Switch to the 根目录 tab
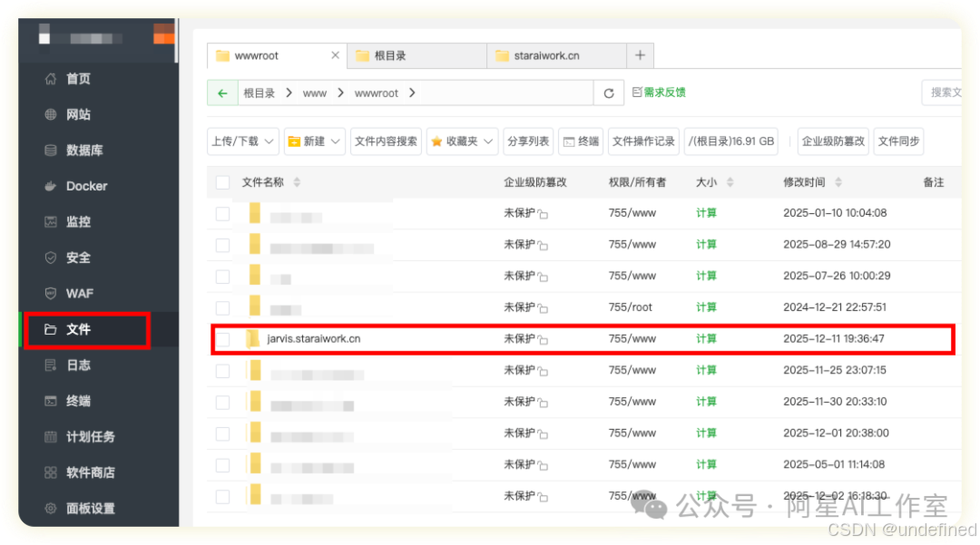 click(416, 55)
